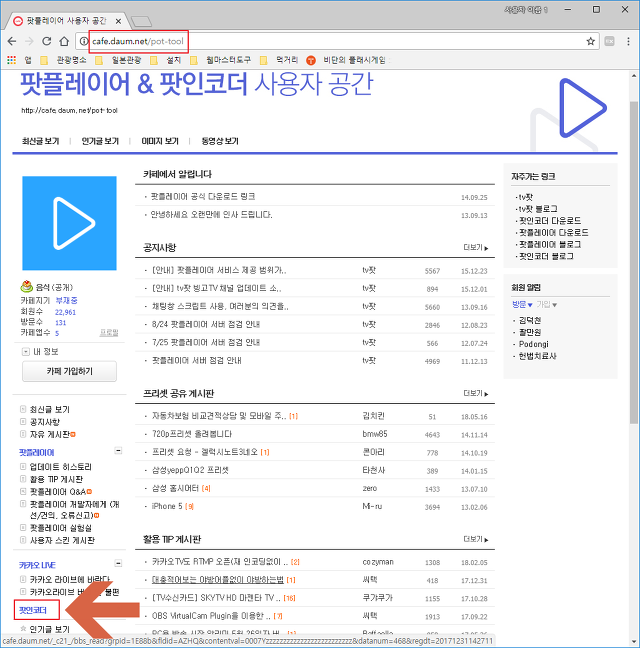Open 더보기 for 활용 TIP 게시판

(476, 539)
